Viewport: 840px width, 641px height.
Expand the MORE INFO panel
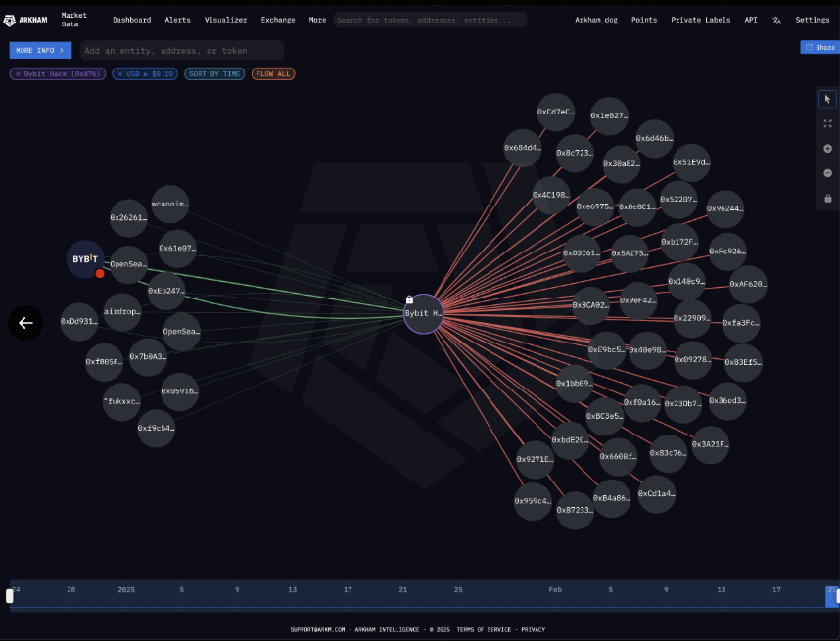(x=40, y=50)
